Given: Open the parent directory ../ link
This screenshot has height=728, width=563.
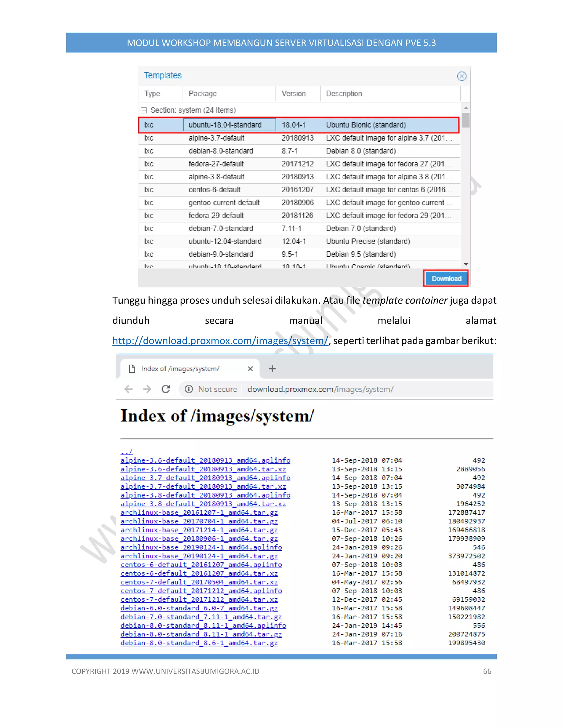Looking at the screenshot, I should (x=126, y=452).
